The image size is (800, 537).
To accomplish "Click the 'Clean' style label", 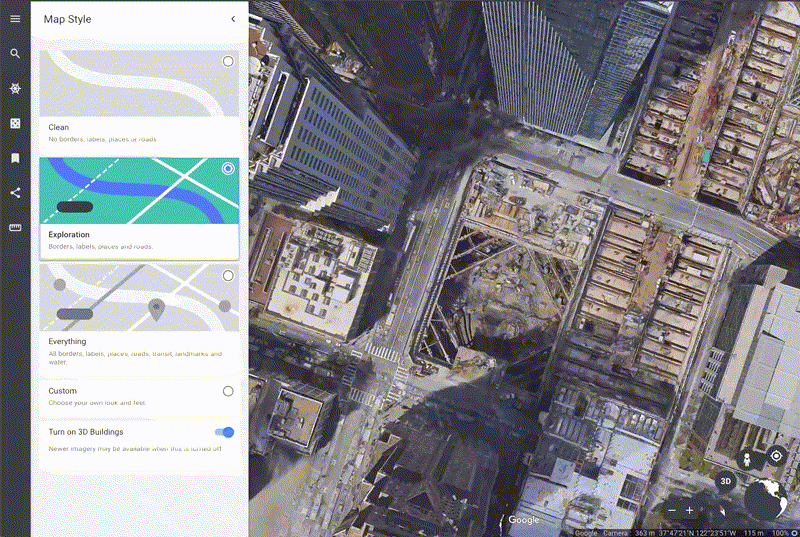I will pyautogui.click(x=59, y=127).
